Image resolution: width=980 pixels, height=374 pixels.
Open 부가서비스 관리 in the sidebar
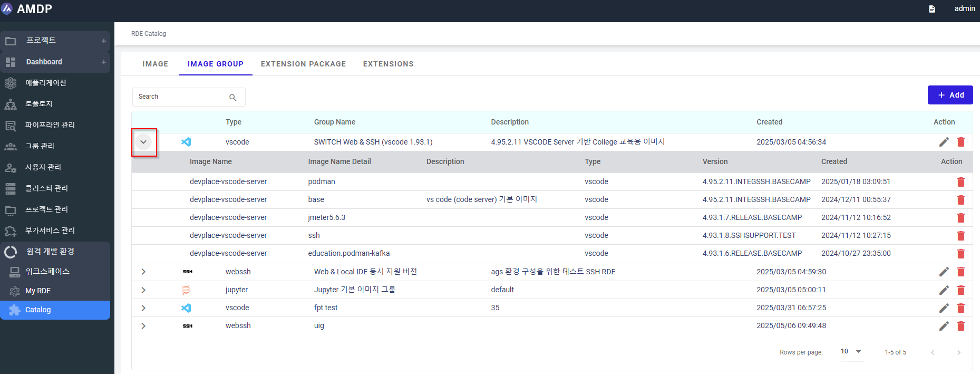point(55,231)
